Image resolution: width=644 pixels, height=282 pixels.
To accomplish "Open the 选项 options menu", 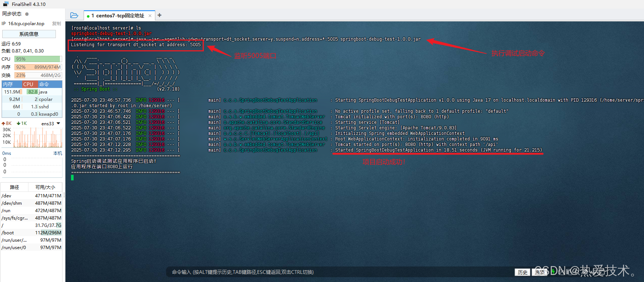I will [x=540, y=272].
